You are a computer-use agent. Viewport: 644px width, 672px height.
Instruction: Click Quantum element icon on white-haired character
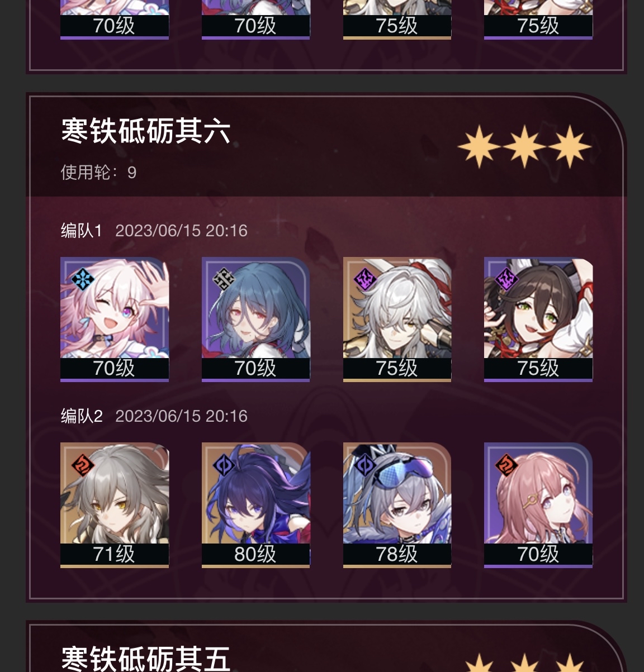[365, 279]
